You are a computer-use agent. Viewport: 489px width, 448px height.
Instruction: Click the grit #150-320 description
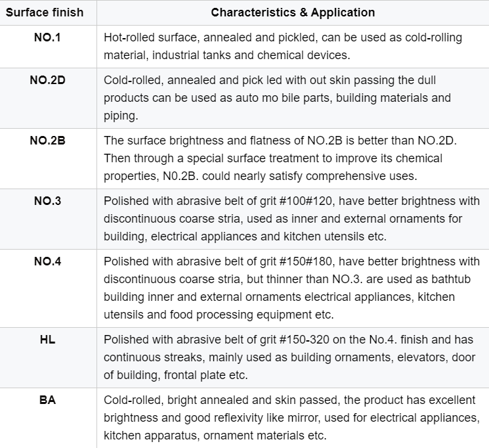(x=289, y=357)
